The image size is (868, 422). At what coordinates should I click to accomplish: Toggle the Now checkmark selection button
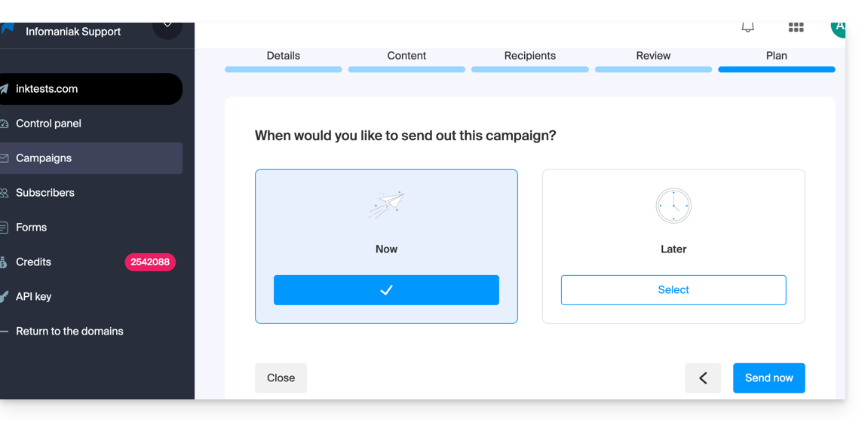tap(386, 290)
